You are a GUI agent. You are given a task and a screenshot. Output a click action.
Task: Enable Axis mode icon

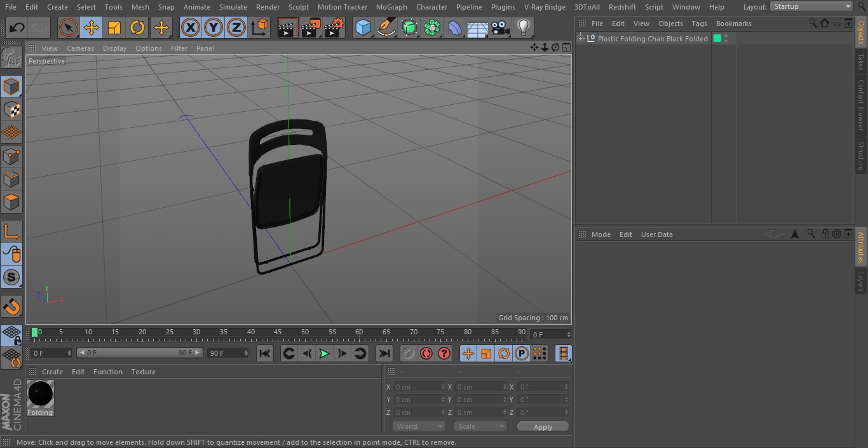tap(11, 232)
